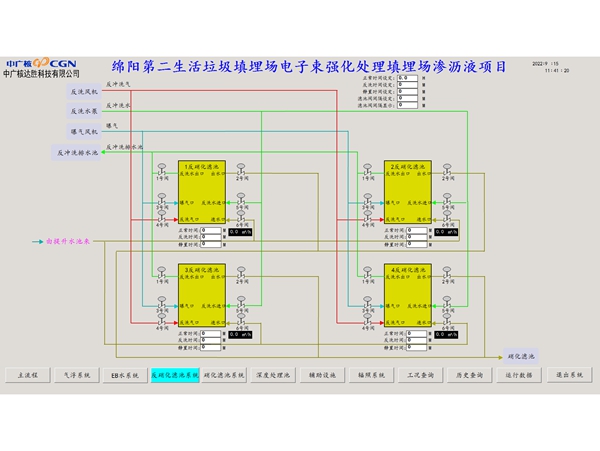600x451 pixels.
Task: Click the 退出系统 exit button
Action: click(567, 375)
